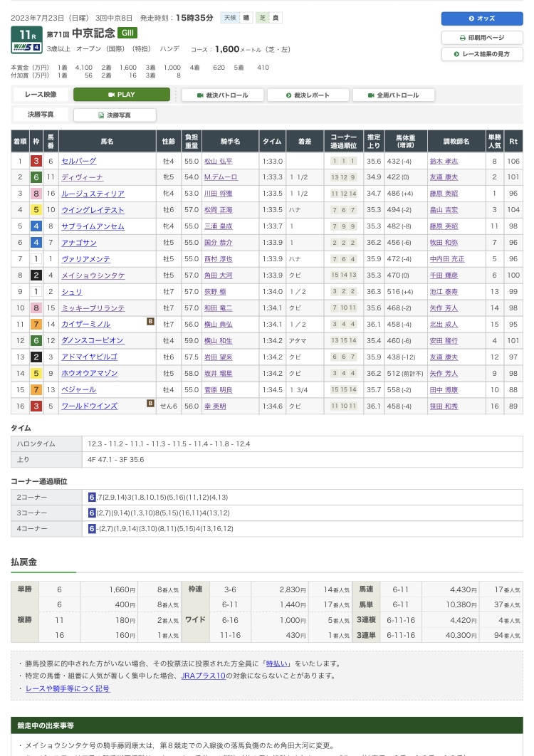Click the highlighted 6 in 2コーナー row

(x=92, y=497)
